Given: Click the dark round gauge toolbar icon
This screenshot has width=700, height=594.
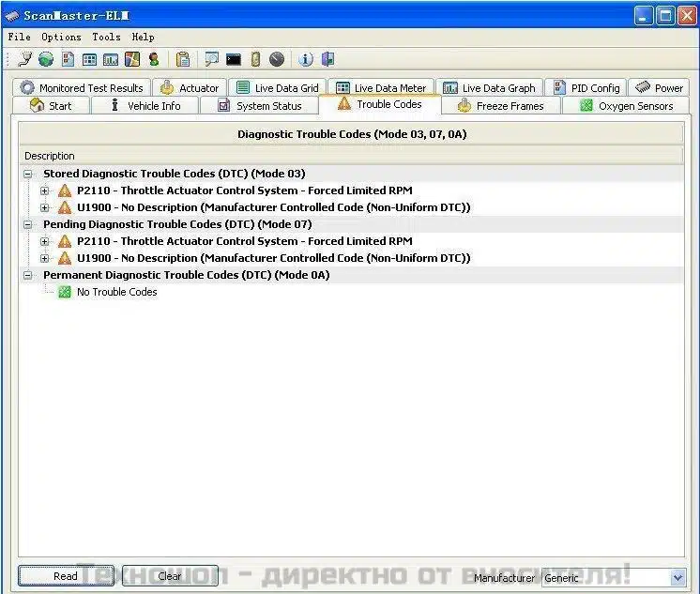Looking at the screenshot, I should [x=277, y=59].
